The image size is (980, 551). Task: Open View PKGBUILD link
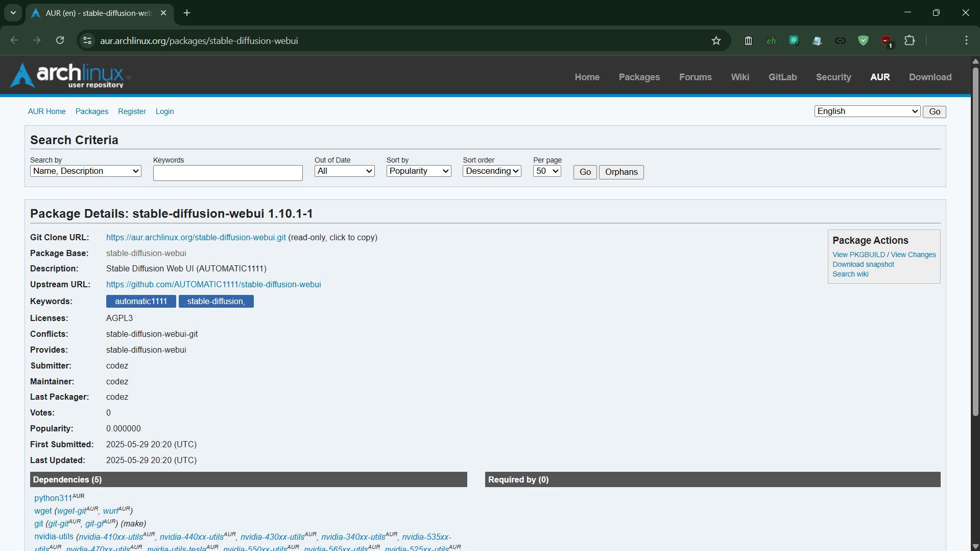(x=859, y=255)
